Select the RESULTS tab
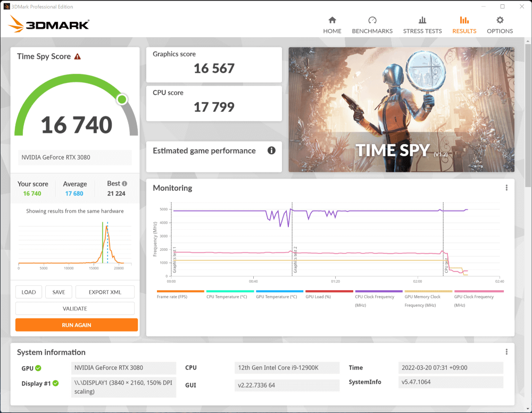The image size is (532, 413). tap(464, 25)
